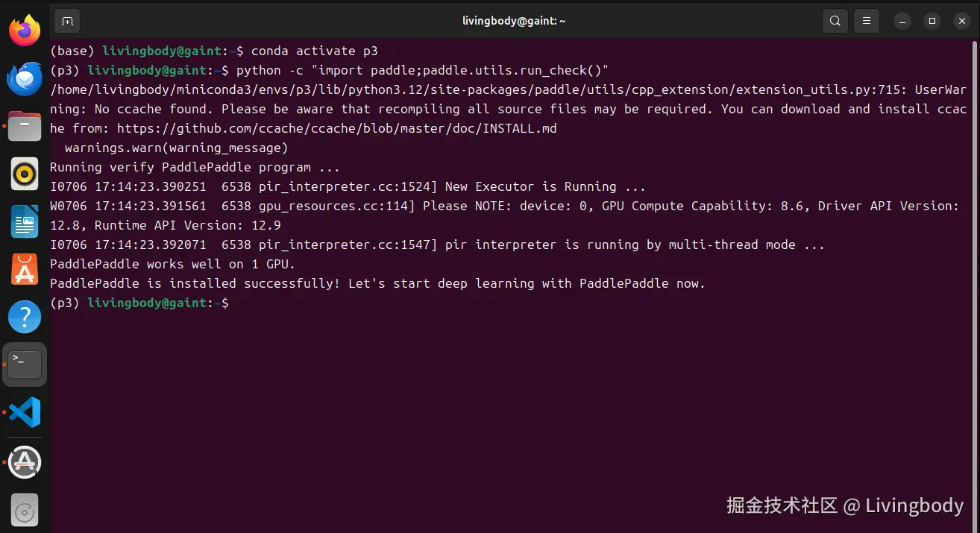The height and width of the screenshot is (533, 980).
Task: Click the terminal search magnifier button
Action: coord(835,21)
